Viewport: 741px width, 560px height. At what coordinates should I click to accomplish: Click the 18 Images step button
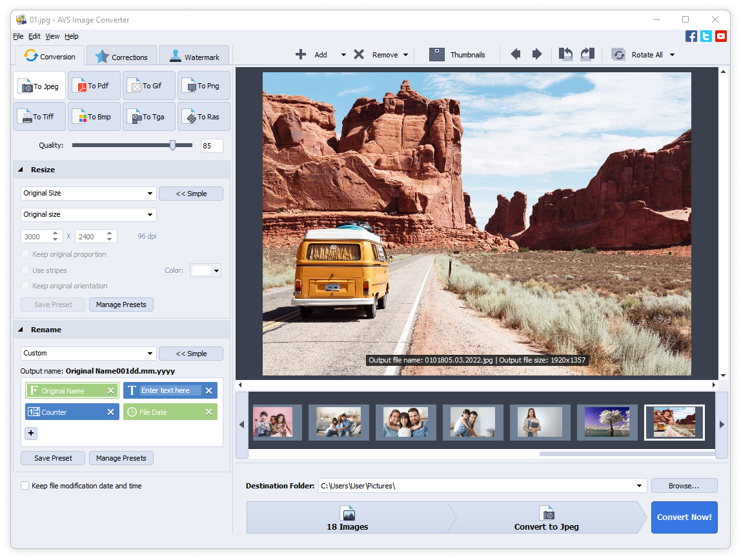coord(347,517)
